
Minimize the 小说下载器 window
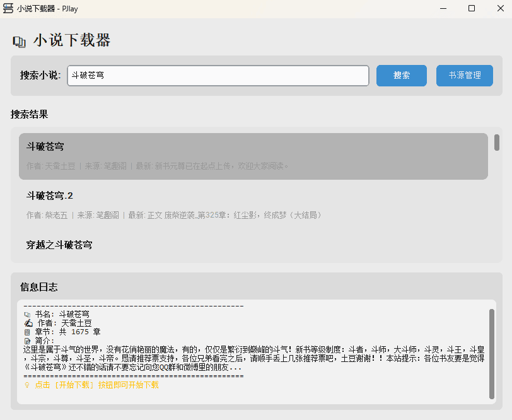[443, 8]
